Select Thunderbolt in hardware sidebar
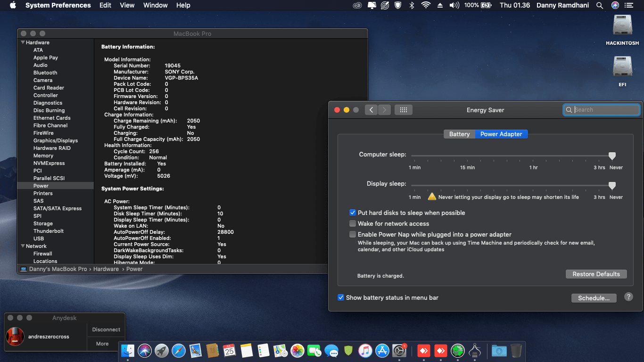This screenshot has width=644, height=362. pyautogui.click(x=49, y=231)
